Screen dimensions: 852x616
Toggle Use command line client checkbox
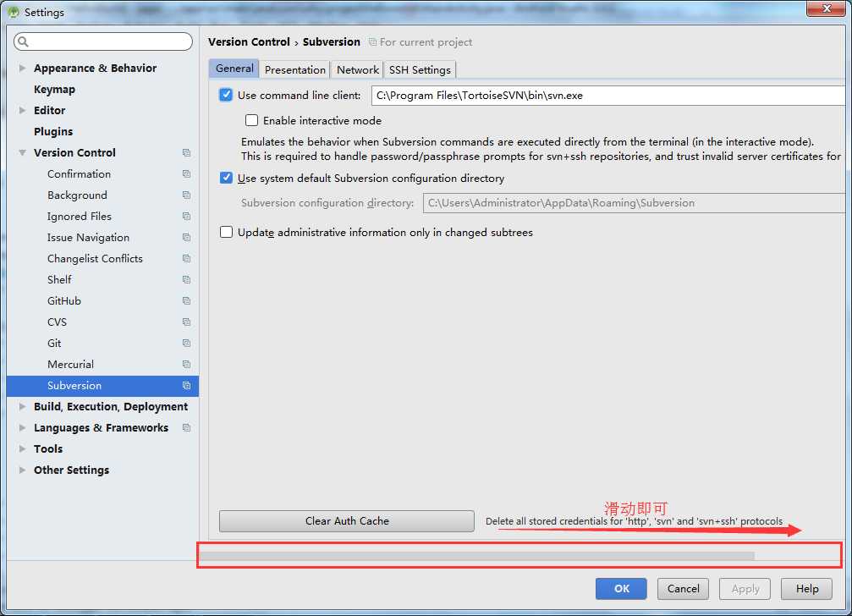point(226,95)
